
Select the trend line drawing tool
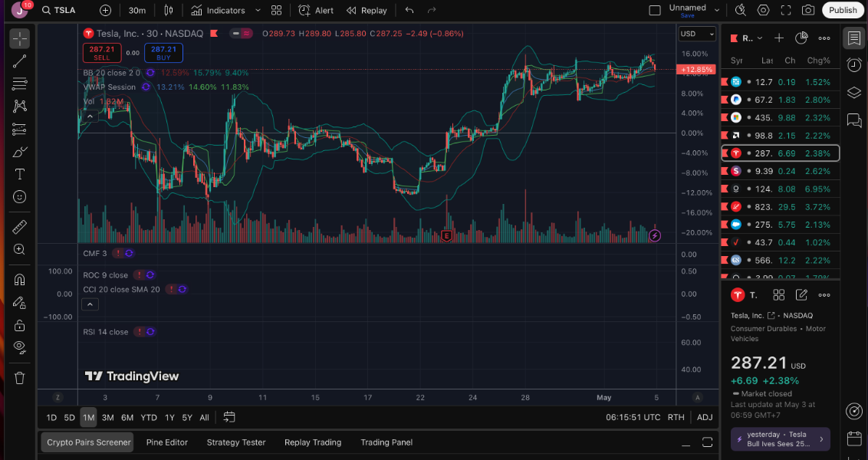click(x=19, y=61)
